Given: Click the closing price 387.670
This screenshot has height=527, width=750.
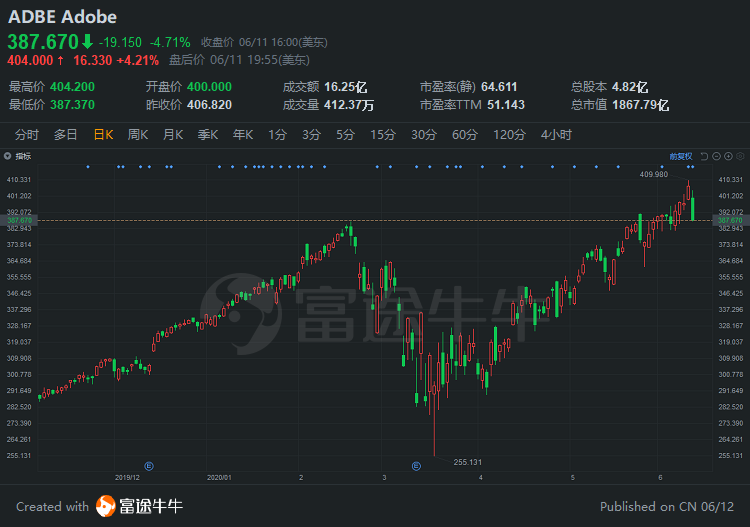Looking at the screenshot, I should [x=43, y=42].
